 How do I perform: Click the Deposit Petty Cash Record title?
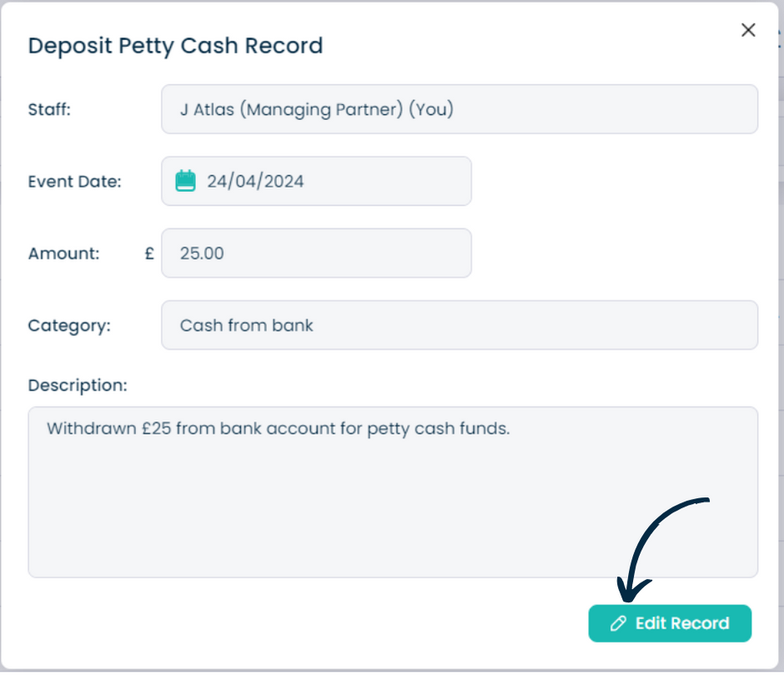[x=175, y=46]
